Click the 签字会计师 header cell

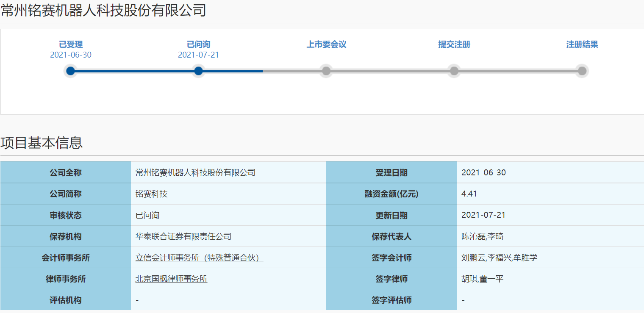point(391,258)
